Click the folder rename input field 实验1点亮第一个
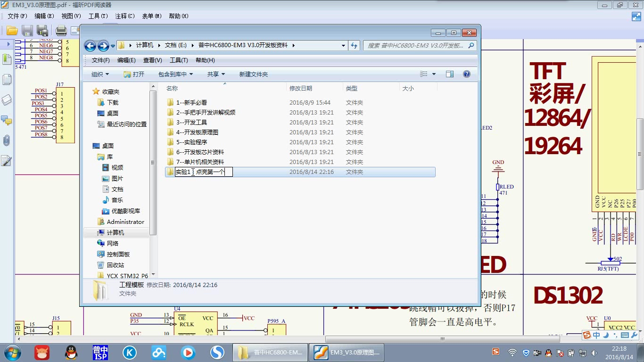644x362 pixels. click(x=204, y=172)
